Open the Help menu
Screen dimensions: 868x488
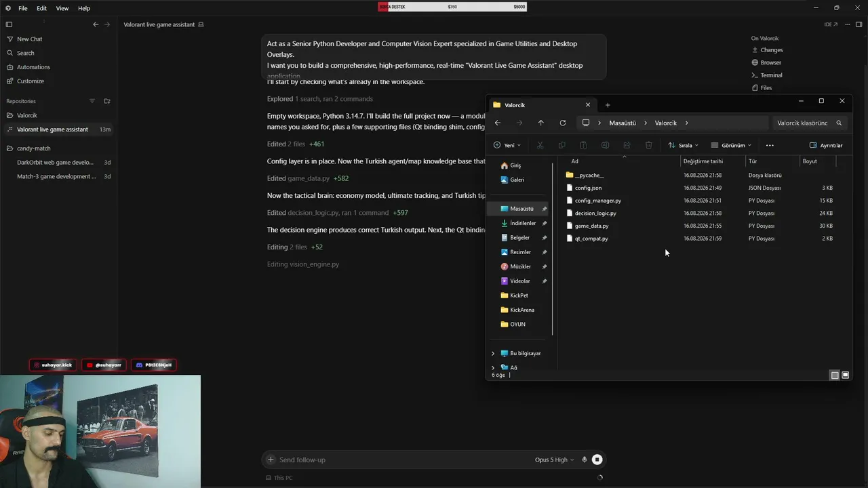[84, 8]
